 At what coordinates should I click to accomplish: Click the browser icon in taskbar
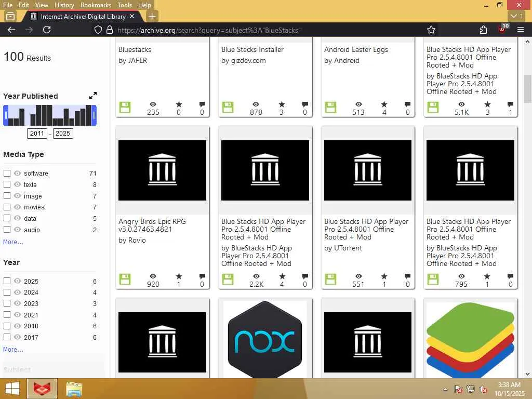(x=42, y=389)
